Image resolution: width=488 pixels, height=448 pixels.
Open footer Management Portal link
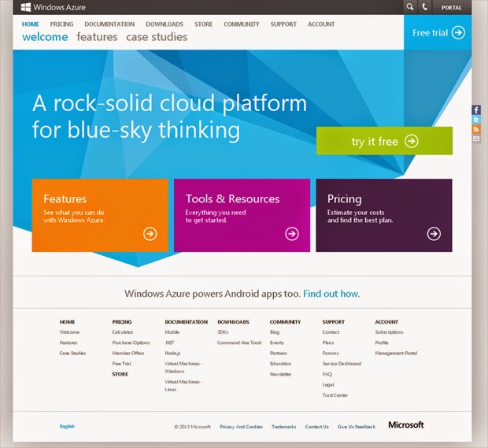pyautogui.click(x=396, y=353)
